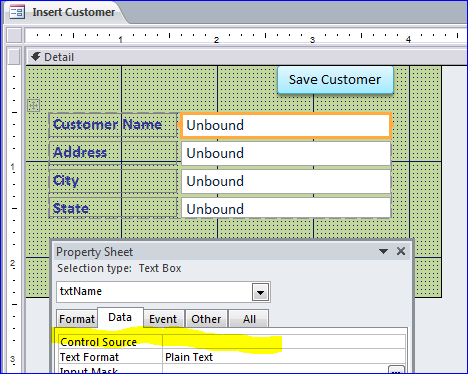Click the Customer Name unbound text box
This screenshot has height=374, width=468.
pyautogui.click(x=286, y=125)
